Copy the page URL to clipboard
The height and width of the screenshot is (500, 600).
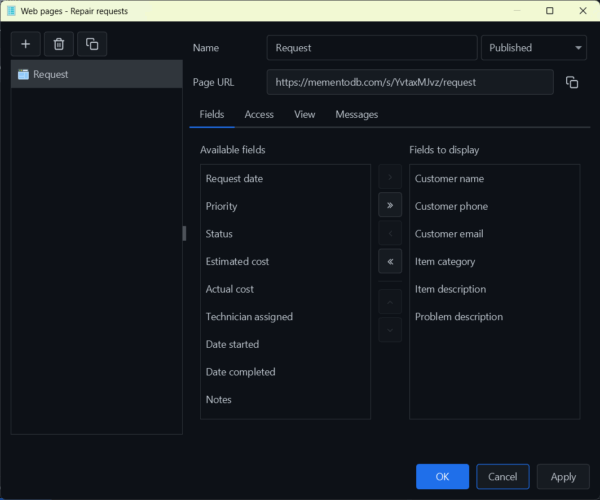click(x=572, y=82)
